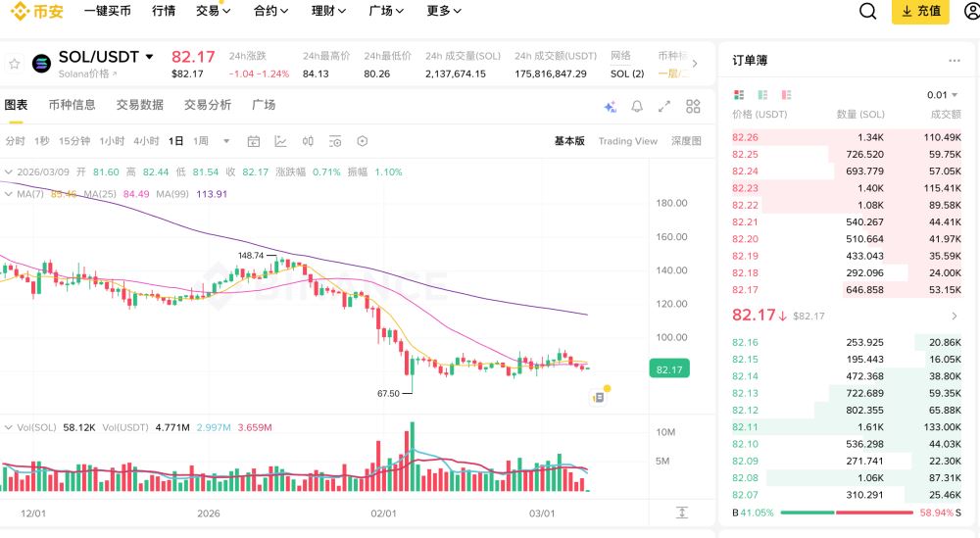The height and width of the screenshot is (538, 980).
Task: Switch to the 图表 tab
Action: (x=16, y=105)
